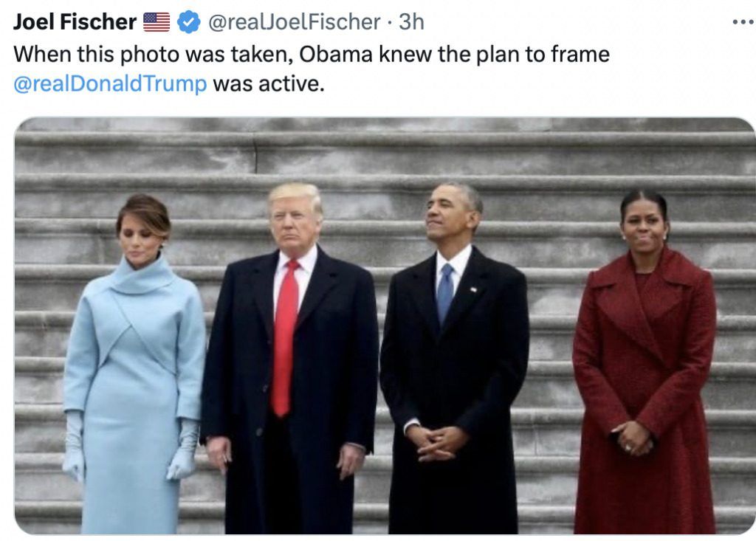Open the three-dot more options menu
Screen dimensions: 756x541
click(x=743, y=22)
